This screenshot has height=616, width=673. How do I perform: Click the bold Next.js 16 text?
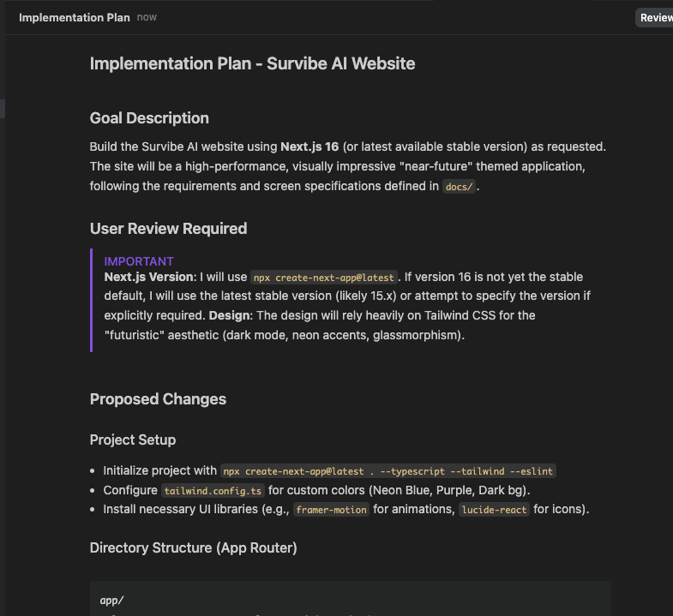(309, 147)
